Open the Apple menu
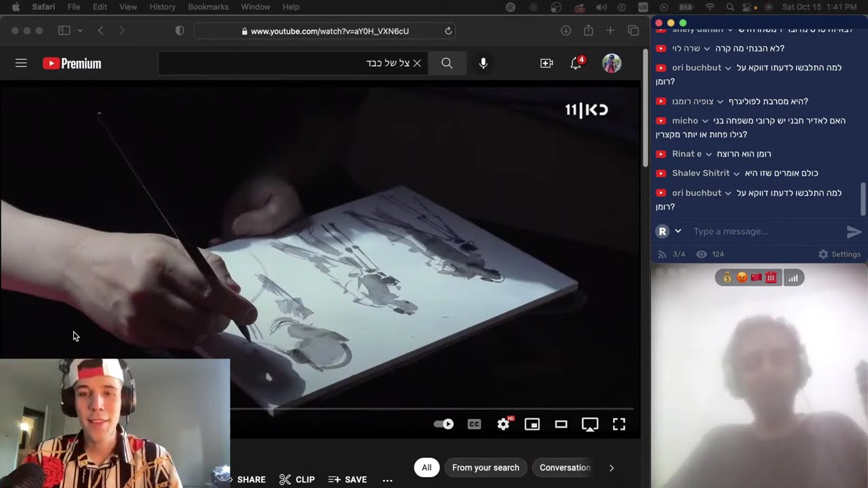This screenshot has height=488, width=868. (x=16, y=7)
